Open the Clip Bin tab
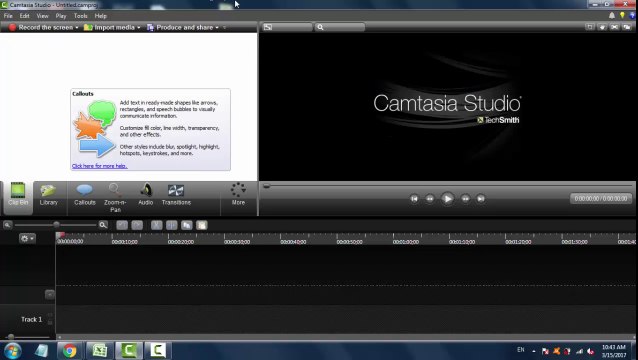 coord(18,198)
